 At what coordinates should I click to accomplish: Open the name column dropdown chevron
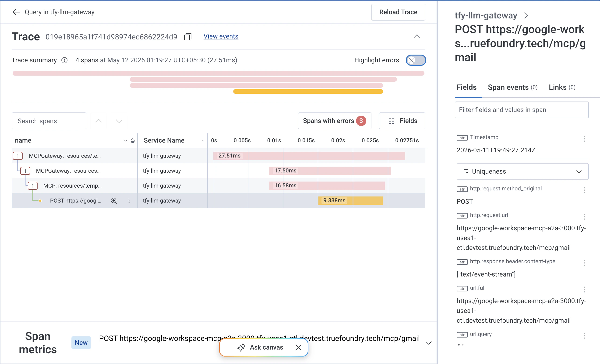pos(125,140)
